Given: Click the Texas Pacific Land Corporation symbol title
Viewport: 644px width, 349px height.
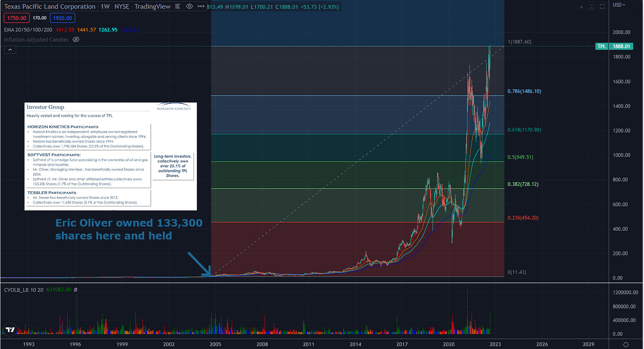Looking at the screenshot, I should pos(50,6).
